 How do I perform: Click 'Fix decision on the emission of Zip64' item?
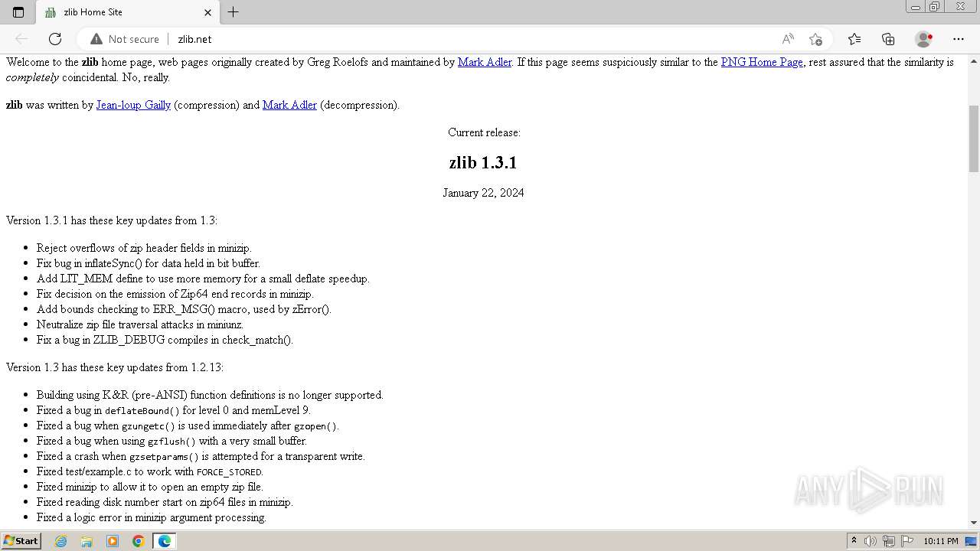(175, 294)
